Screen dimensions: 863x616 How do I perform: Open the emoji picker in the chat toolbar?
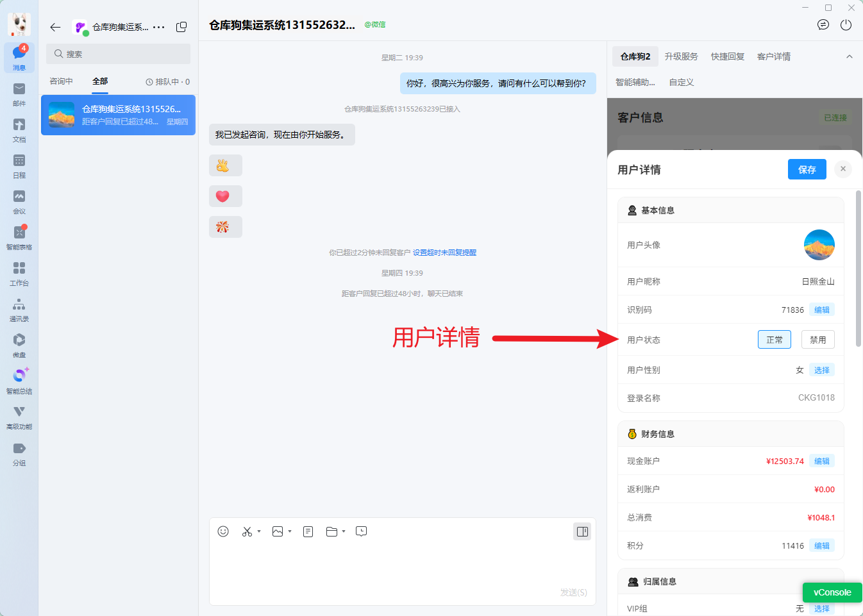click(223, 531)
